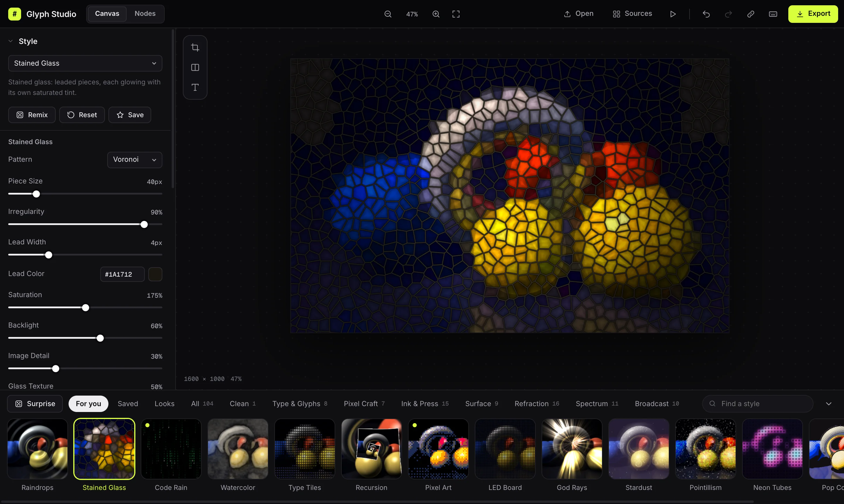
Task: Filter by Spectrum category
Action: coord(597,403)
